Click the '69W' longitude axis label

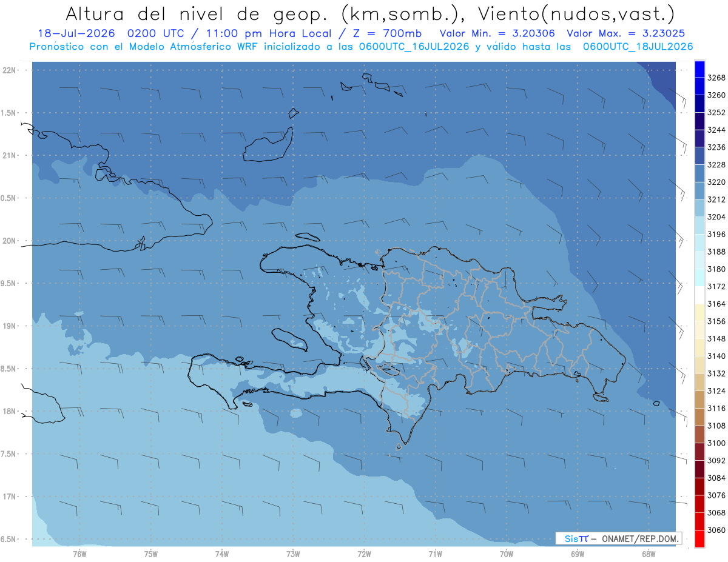(578, 554)
